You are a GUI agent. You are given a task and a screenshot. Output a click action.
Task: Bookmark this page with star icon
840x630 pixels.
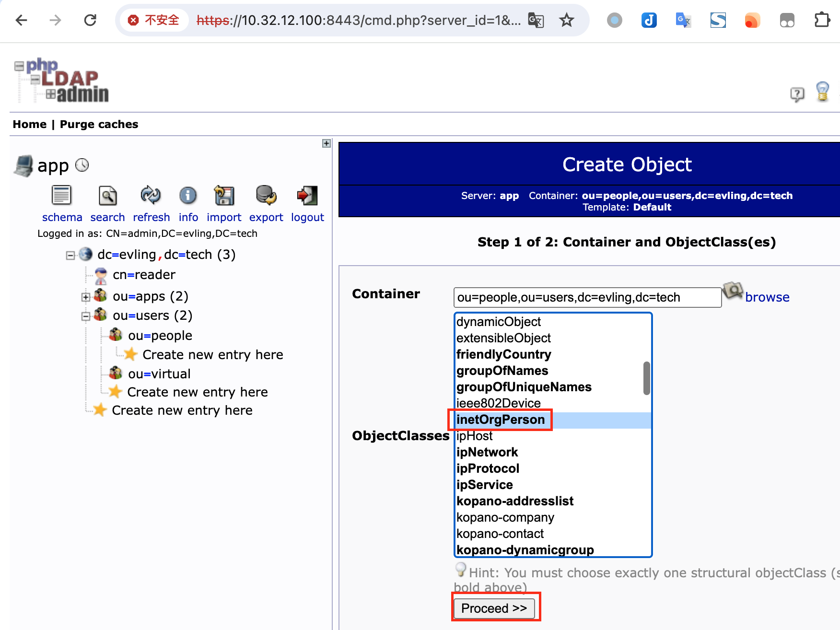click(567, 20)
